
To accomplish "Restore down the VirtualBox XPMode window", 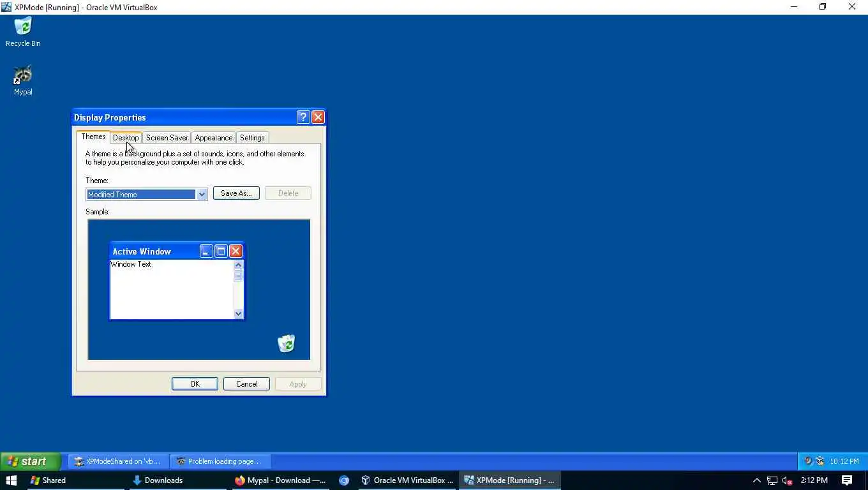I will coord(823,7).
